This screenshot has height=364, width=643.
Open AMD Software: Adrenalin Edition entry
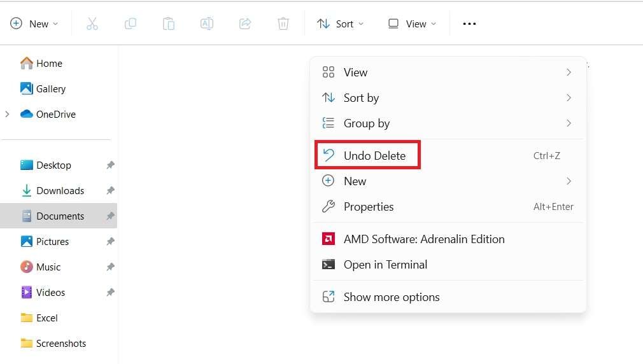tap(448, 239)
